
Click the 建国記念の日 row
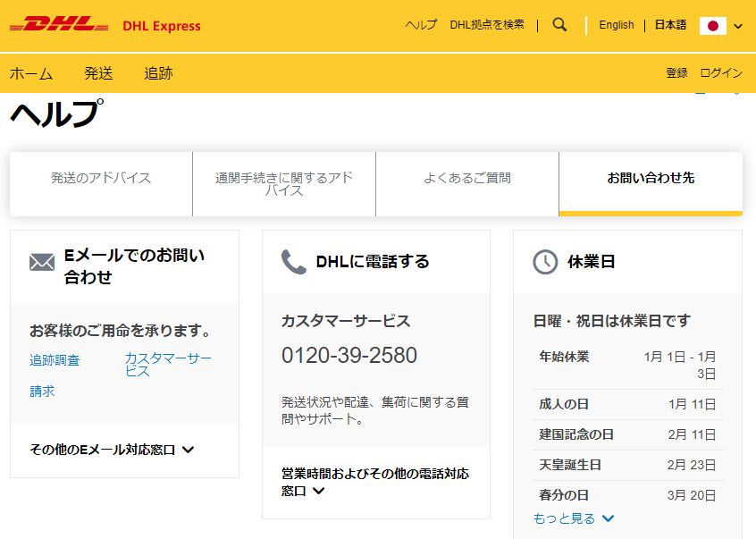pos(627,434)
